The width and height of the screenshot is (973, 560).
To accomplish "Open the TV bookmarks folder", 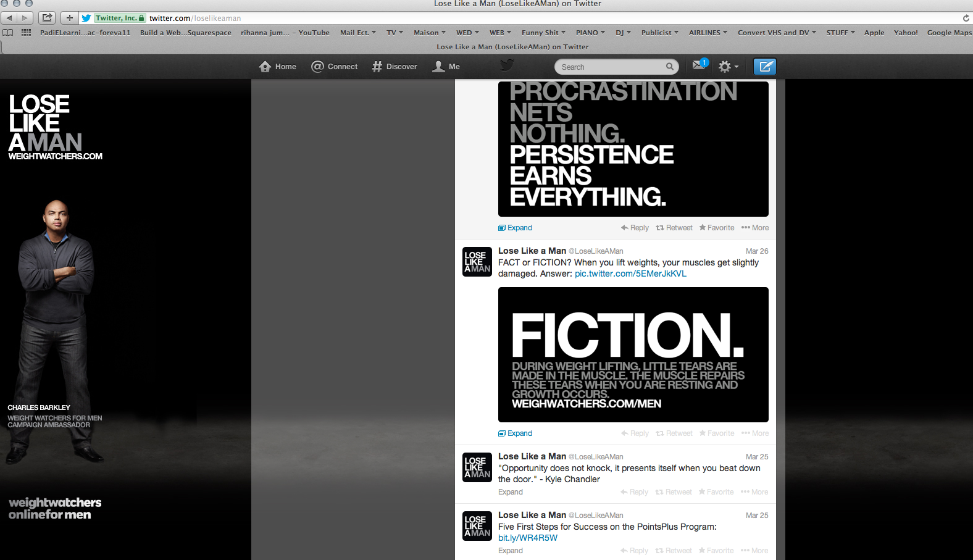I will [x=395, y=33].
